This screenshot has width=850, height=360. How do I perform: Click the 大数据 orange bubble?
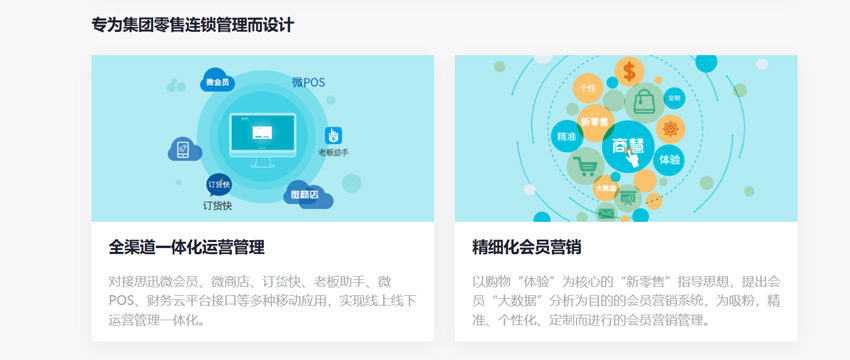(606, 188)
